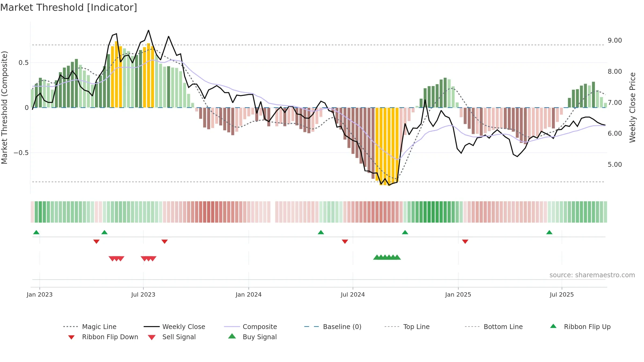Click the Ribbon Flip Down marker after Jul 2023
This screenshot has height=362, width=644.
(x=164, y=242)
